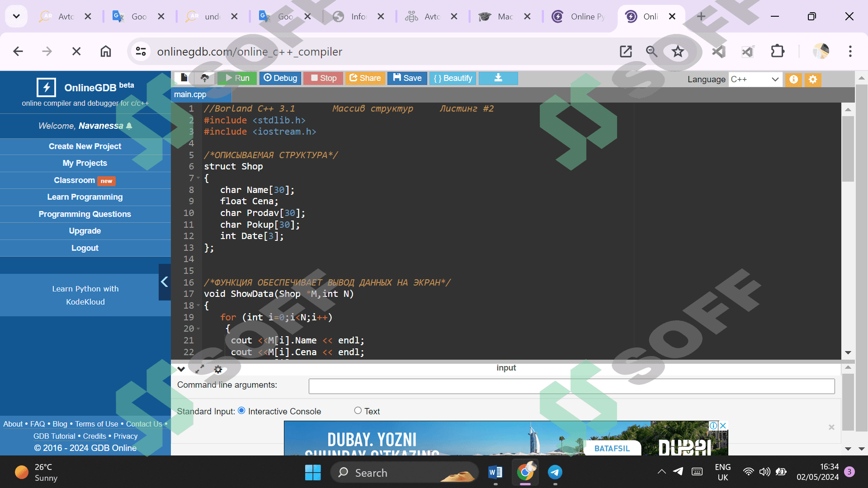Image resolution: width=868 pixels, height=488 pixels.
Task: Open a new browser tab
Action: pos(701,17)
